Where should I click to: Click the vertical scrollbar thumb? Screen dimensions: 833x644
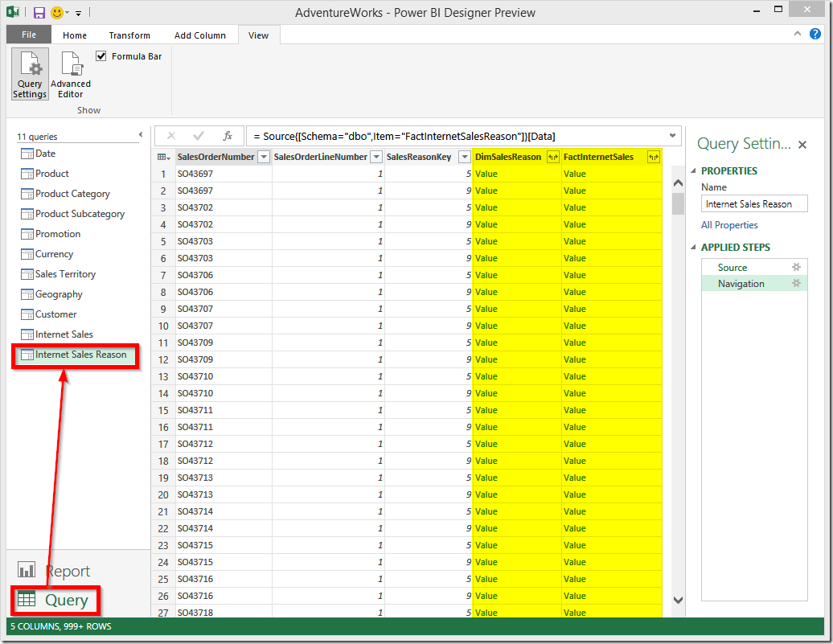coord(678,204)
